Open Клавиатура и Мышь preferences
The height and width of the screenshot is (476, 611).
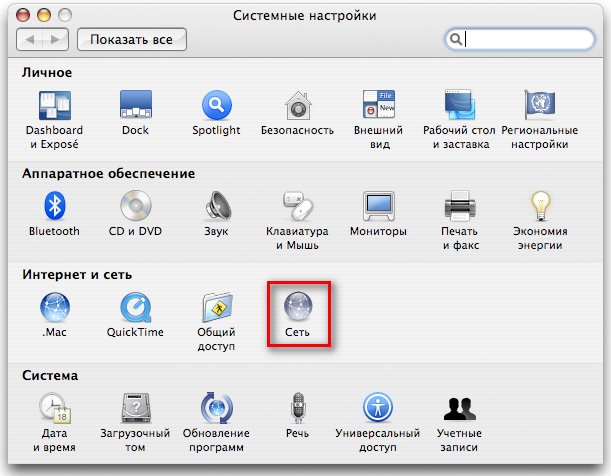pos(297,206)
